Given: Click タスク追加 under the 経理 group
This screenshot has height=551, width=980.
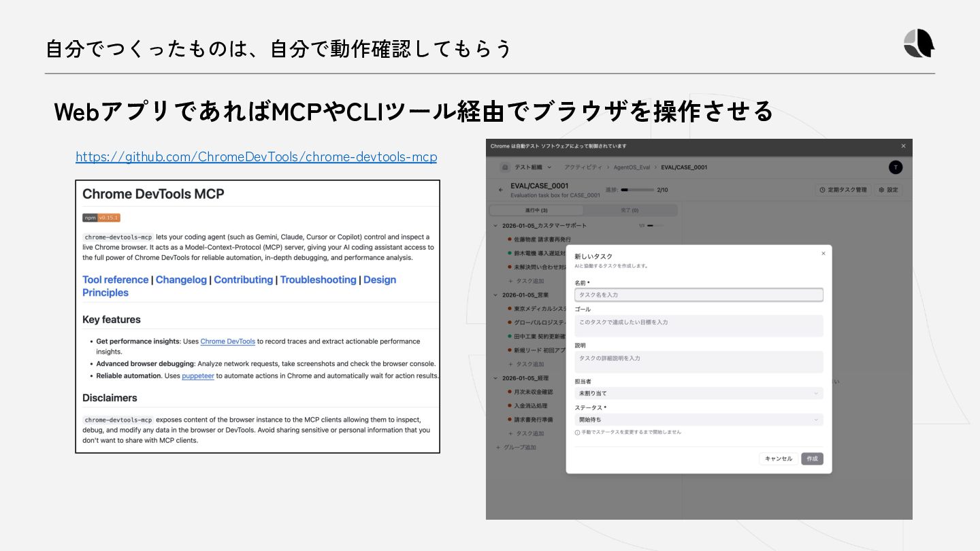Looking at the screenshot, I should [527, 433].
